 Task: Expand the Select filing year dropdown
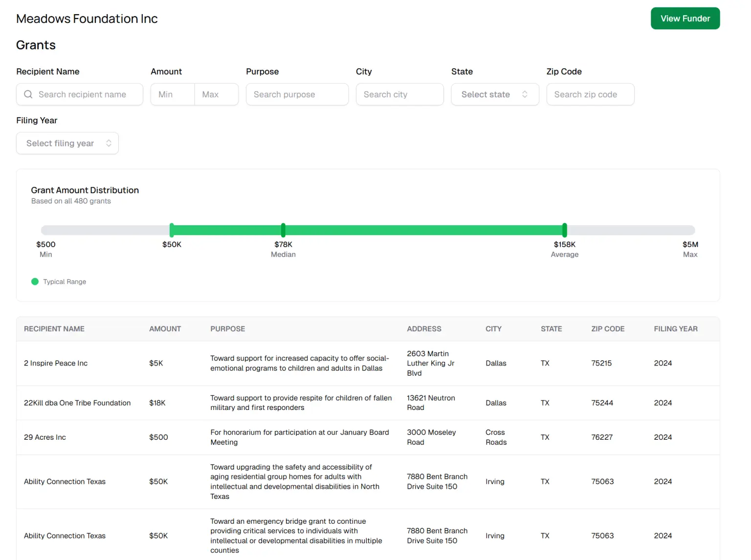click(67, 143)
